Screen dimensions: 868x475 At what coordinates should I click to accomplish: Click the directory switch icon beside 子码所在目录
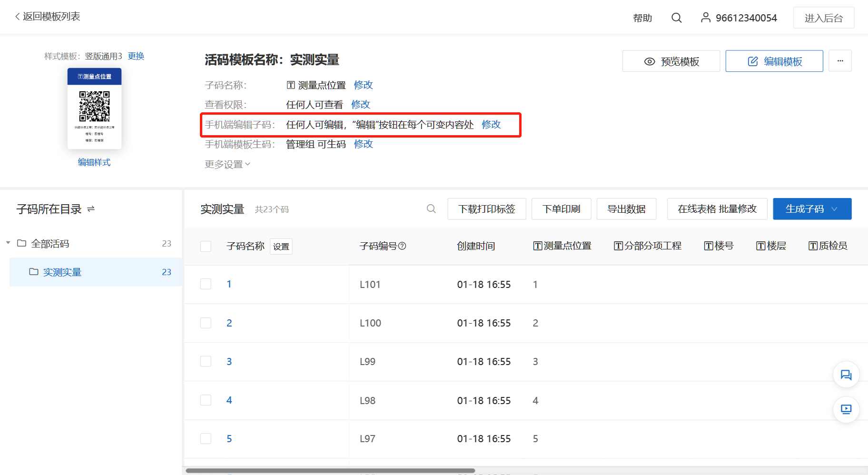(x=91, y=209)
